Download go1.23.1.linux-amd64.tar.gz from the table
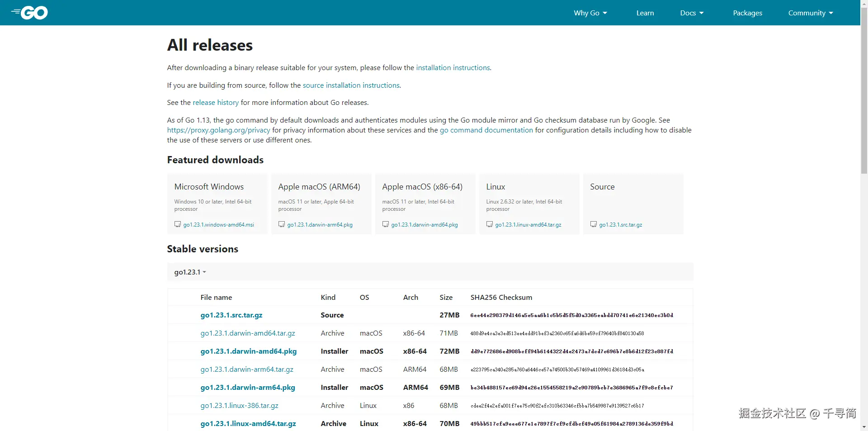 pos(248,423)
